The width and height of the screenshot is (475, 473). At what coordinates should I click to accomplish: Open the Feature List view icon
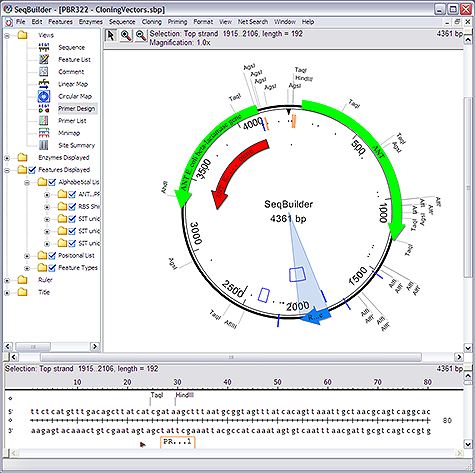click(x=44, y=59)
